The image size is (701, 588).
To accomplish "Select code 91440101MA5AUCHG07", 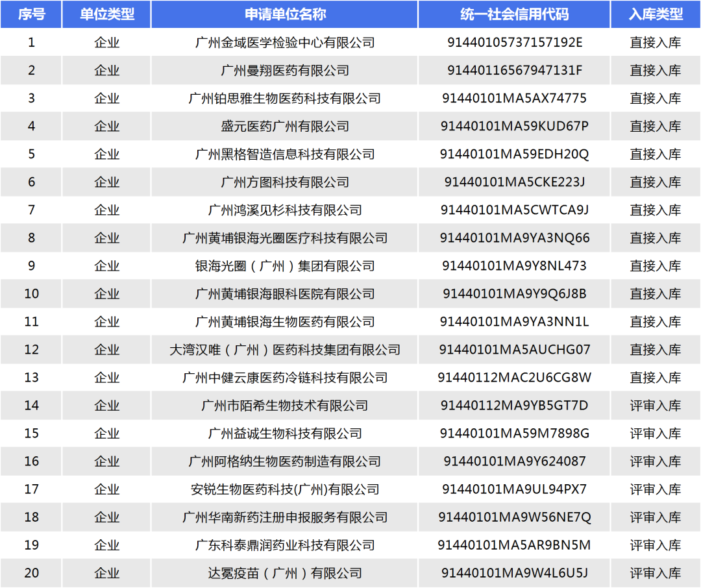I will [x=515, y=350].
